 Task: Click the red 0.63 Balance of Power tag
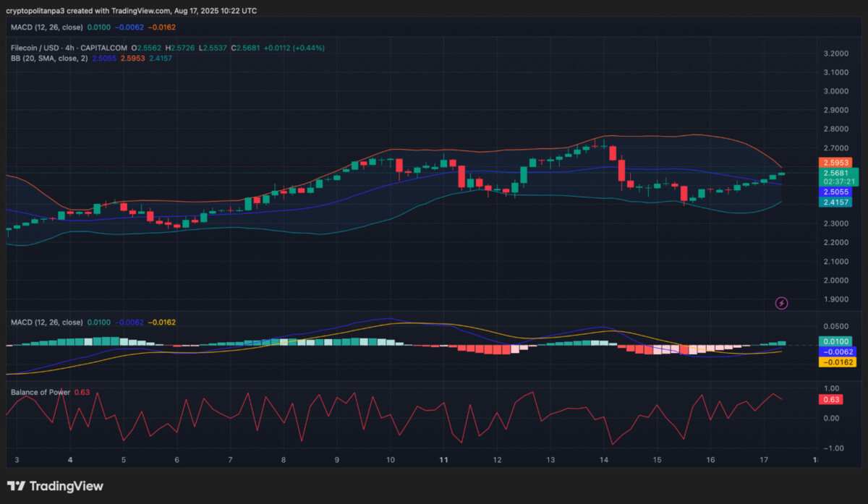(x=832, y=399)
